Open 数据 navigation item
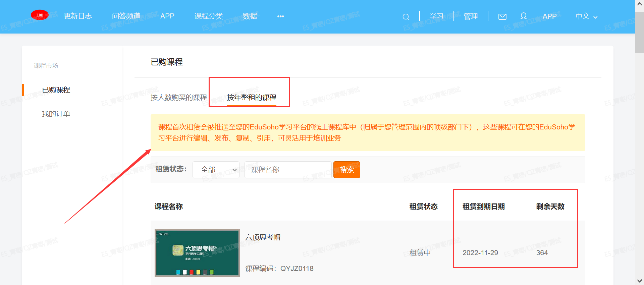This screenshot has width=644, height=285. point(250,16)
